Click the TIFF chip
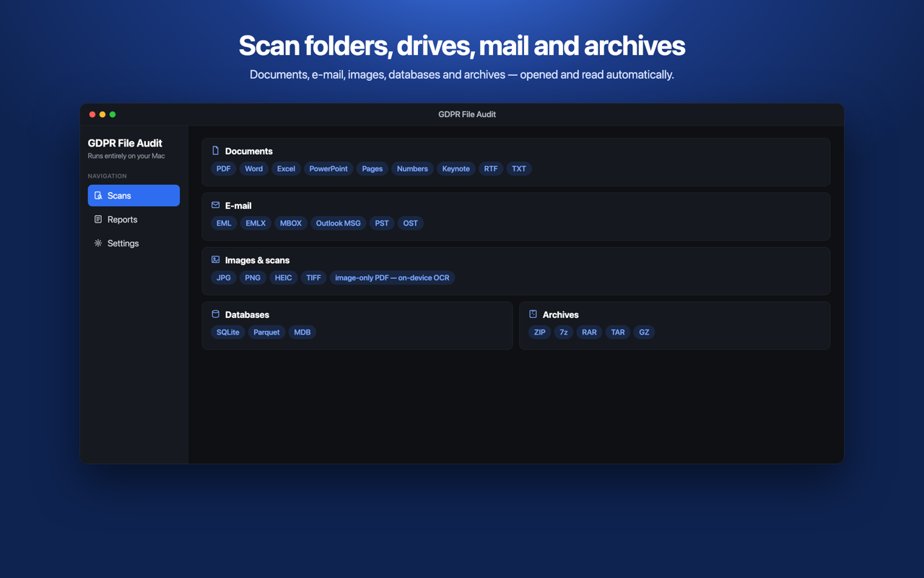Viewport: 924px width, 578px height. coord(313,277)
